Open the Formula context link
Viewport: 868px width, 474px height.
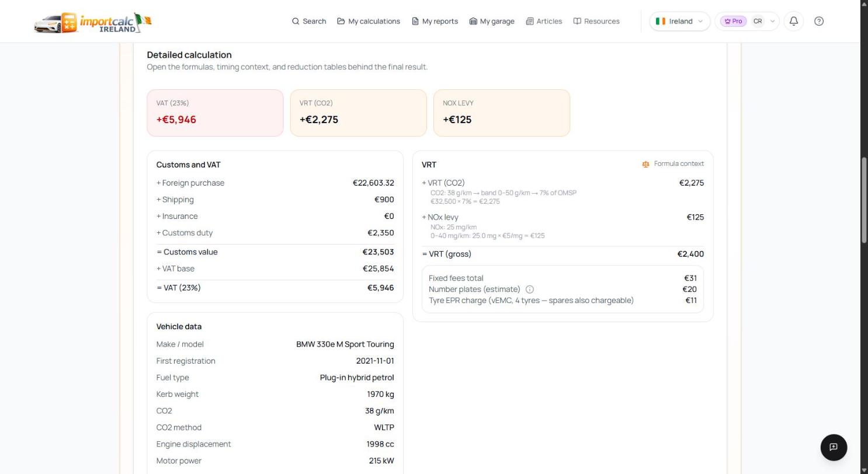click(x=673, y=164)
